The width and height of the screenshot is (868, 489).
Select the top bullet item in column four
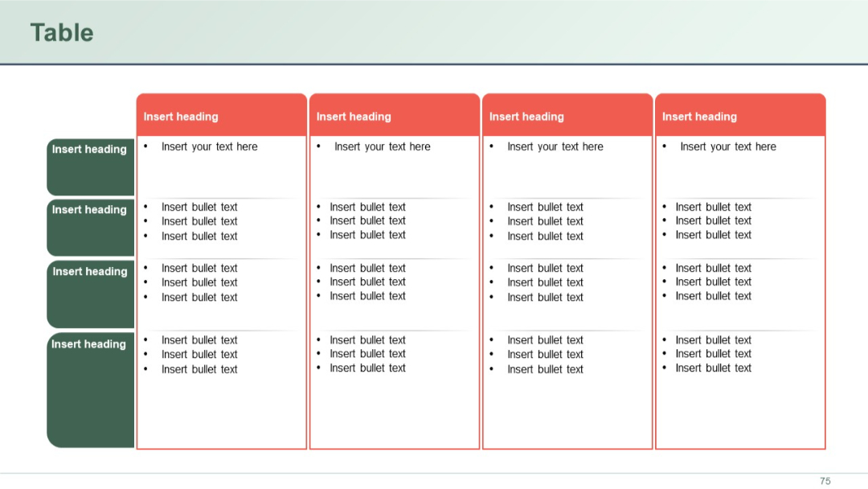click(714, 207)
